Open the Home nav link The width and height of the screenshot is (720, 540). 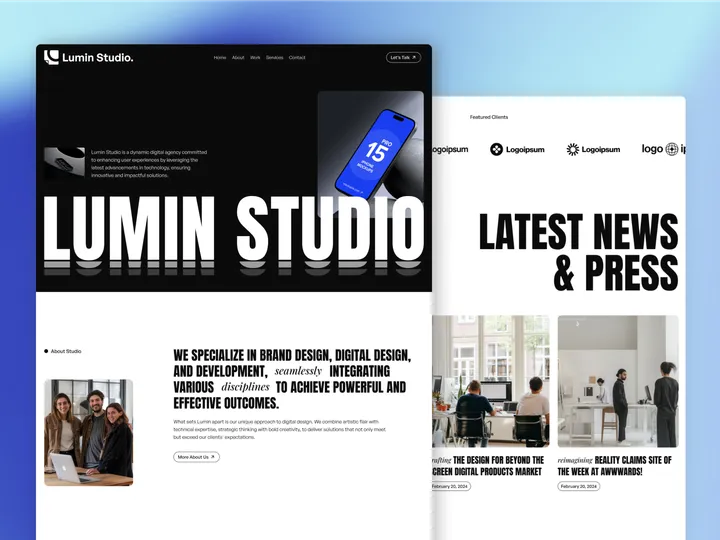coord(220,57)
